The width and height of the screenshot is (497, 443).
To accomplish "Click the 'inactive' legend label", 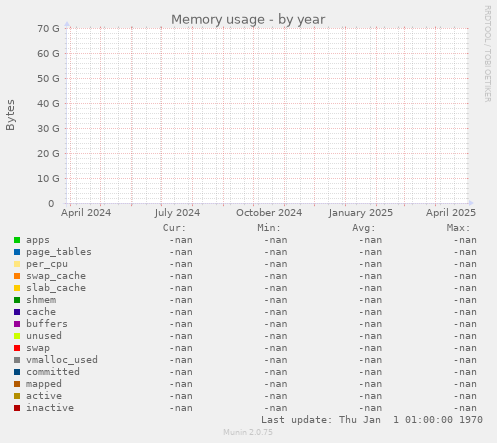I will point(50,408).
